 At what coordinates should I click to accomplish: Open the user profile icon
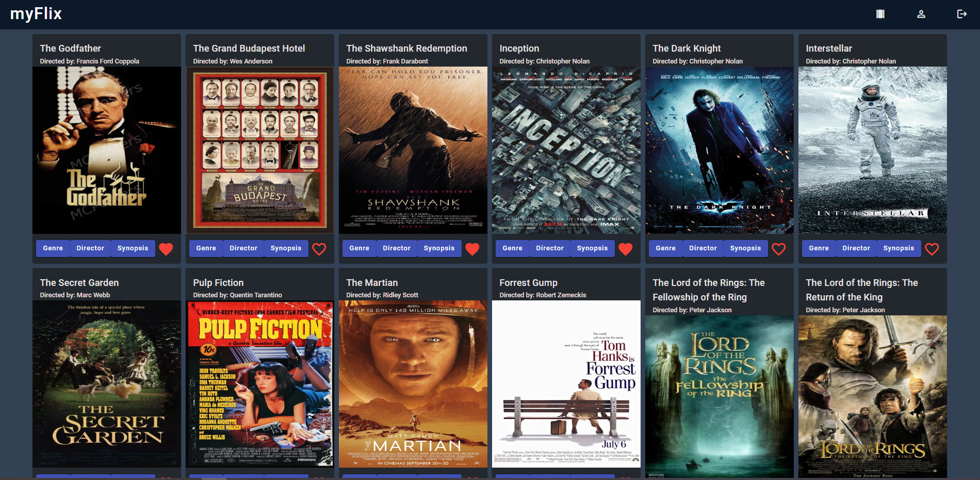point(921,14)
